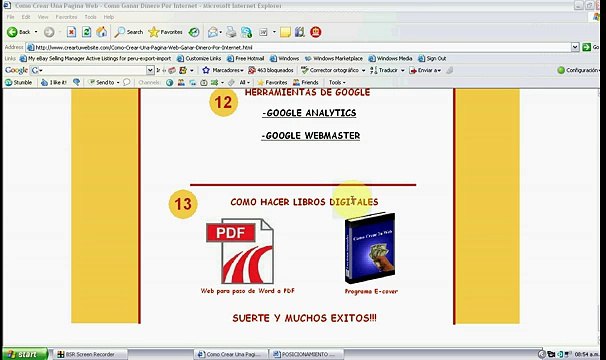
Task: Click the grey Forward arrow button
Action: 49,32
